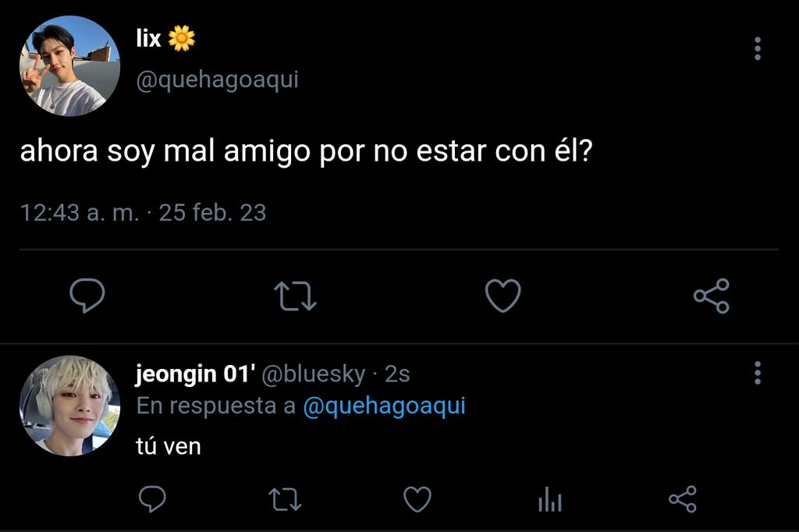Retweet the 'tú ven' reply
Viewport: 799px width, 532px height.
pyautogui.click(x=285, y=499)
